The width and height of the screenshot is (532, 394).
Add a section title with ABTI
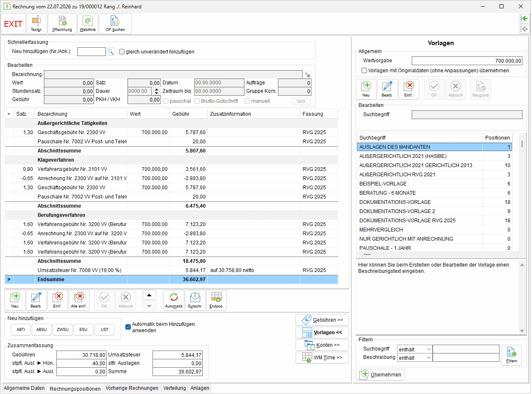[21, 330]
